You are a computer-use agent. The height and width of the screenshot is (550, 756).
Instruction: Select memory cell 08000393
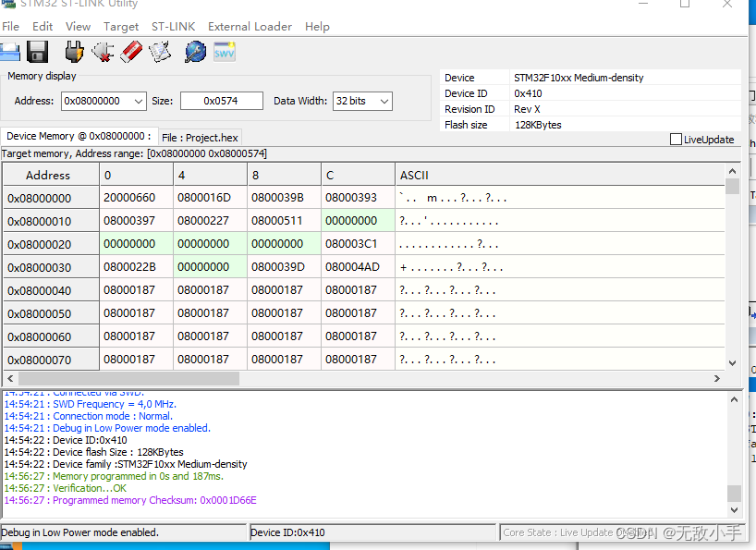358,198
